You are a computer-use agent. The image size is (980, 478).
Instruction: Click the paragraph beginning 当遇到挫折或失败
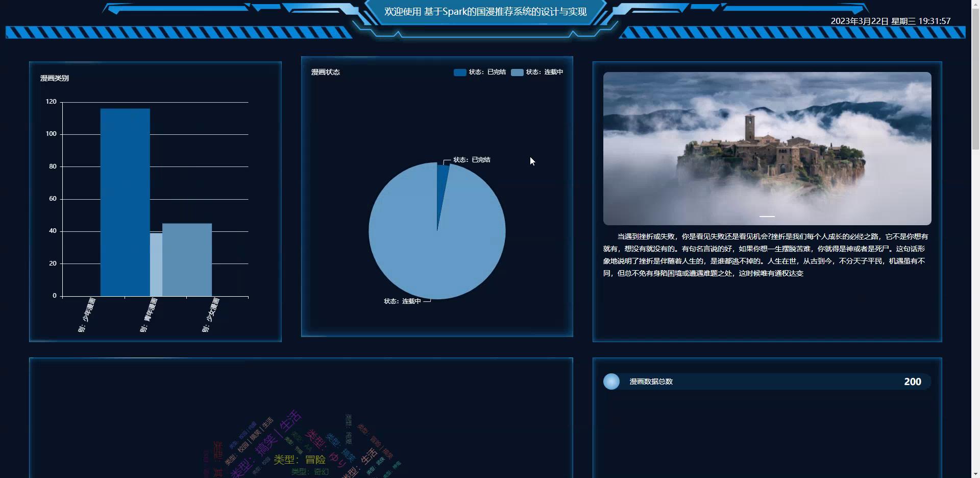coord(766,255)
